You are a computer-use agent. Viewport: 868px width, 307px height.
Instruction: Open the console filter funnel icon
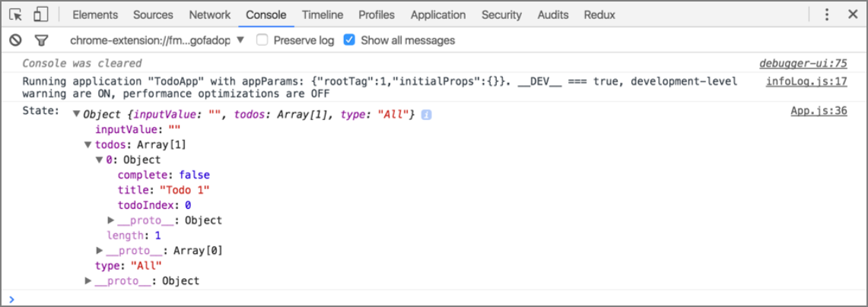[x=41, y=40]
